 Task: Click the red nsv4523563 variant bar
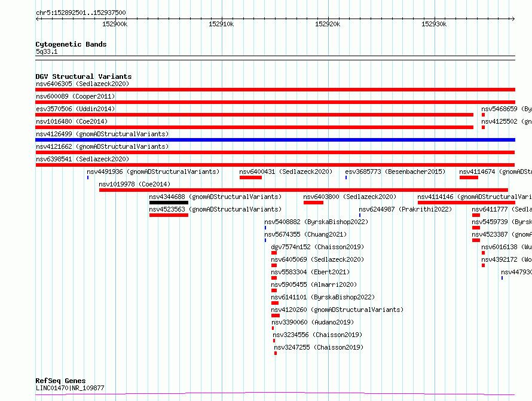[169, 215]
